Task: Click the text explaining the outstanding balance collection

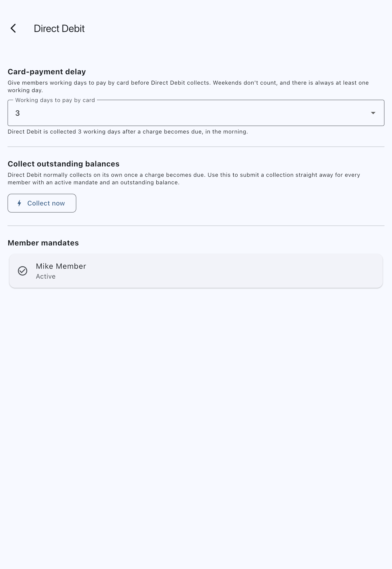Action: tap(184, 179)
